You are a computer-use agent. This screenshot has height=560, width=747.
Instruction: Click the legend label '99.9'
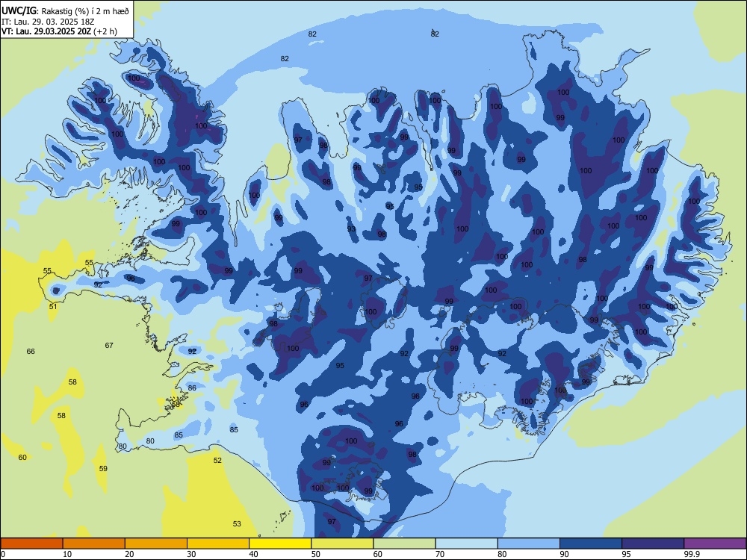692,554
